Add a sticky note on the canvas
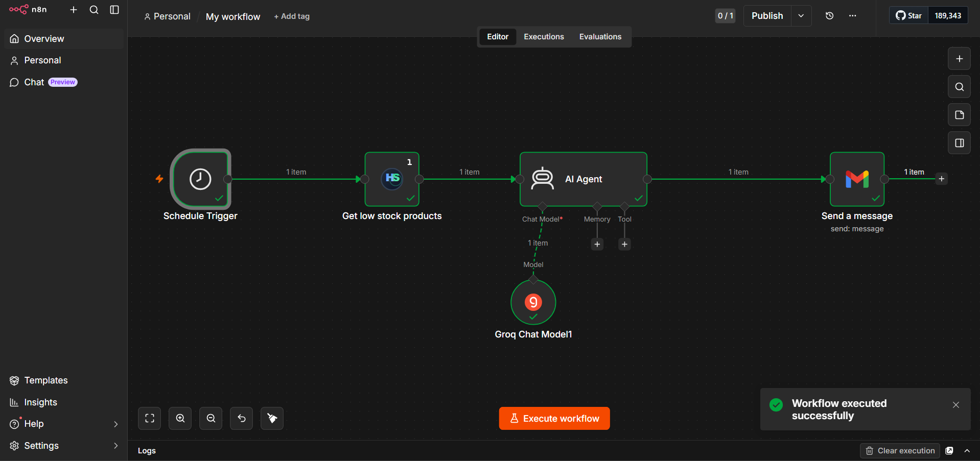This screenshot has height=461, width=980. [959, 115]
